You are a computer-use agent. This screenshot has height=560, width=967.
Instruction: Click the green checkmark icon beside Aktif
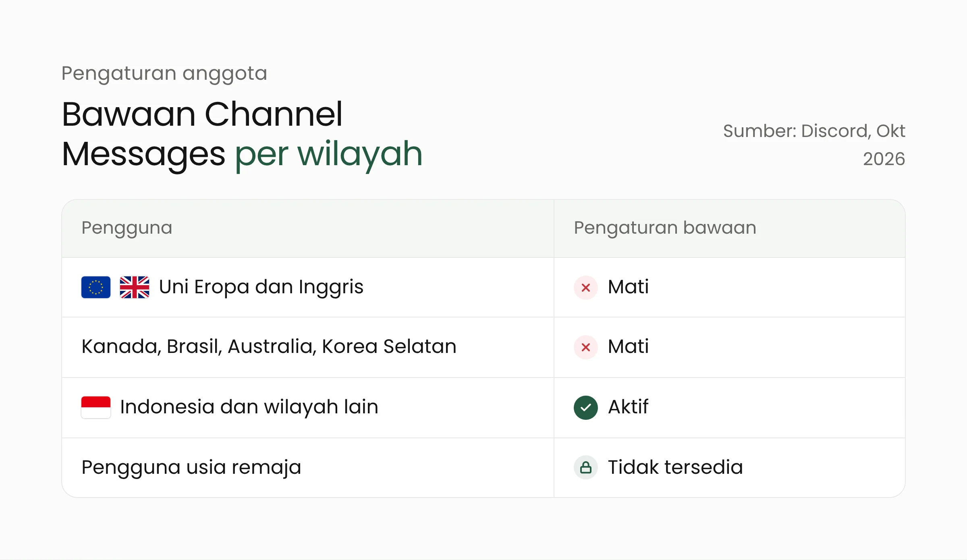[x=586, y=408]
